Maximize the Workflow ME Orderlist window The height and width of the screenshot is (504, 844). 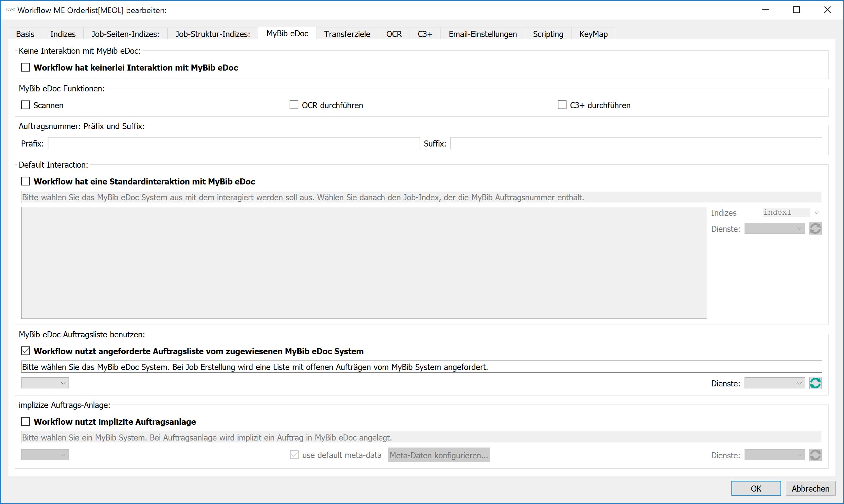(796, 10)
